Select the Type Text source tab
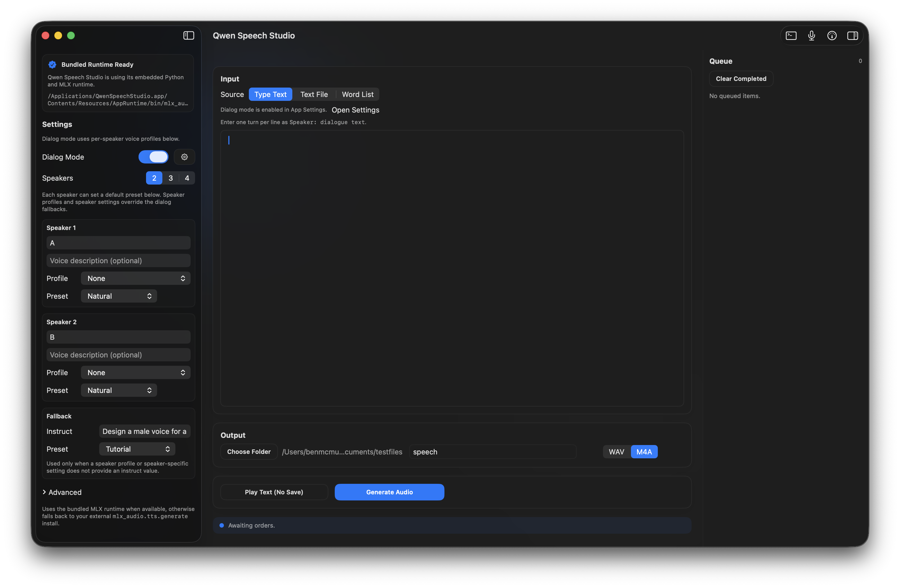 (270, 94)
